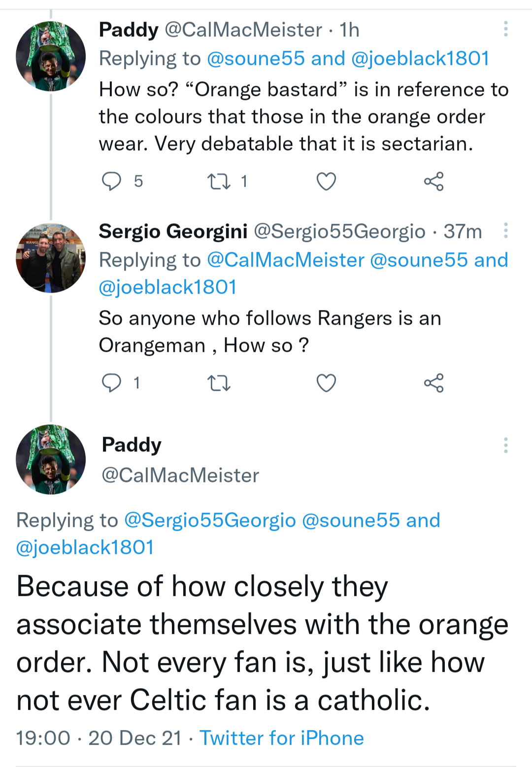Image resolution: width=532 pixels, height=767 pixels.
Task: Reply to Paddy's first tweet
Action: [112, 181]
